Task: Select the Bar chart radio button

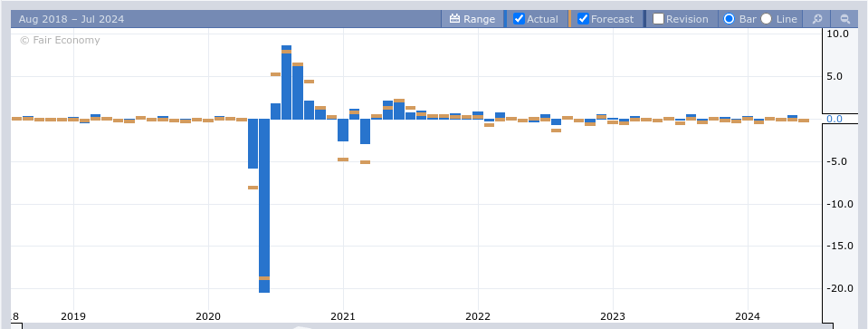Action: pos(729,19)
